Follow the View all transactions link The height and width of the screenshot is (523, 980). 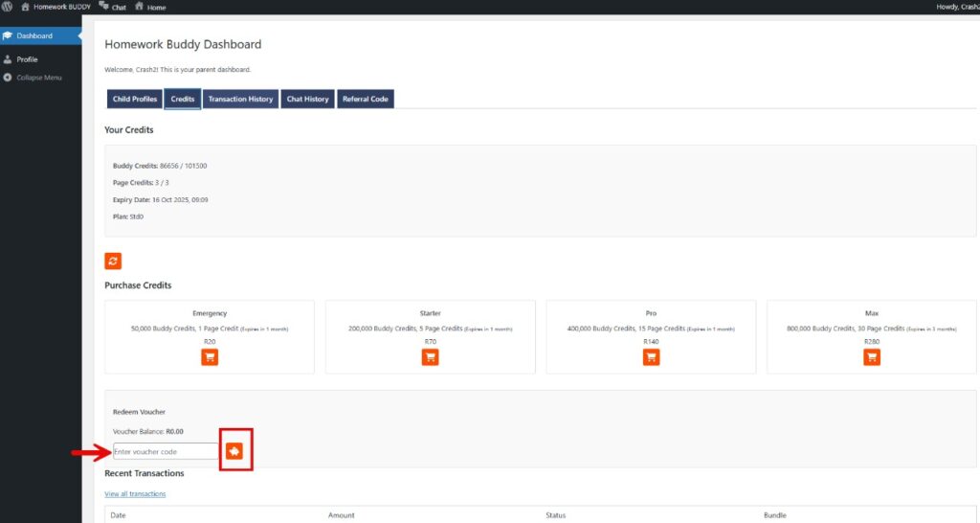pyautogui.click(x=135, y=494)
